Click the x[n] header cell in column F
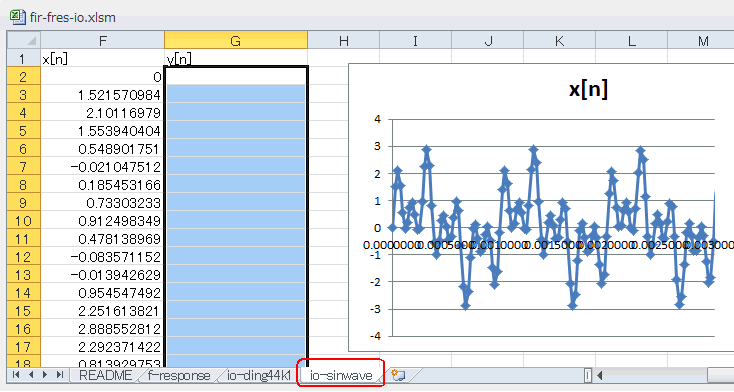Viewport: 734px width, 392px height. (103, 59)
